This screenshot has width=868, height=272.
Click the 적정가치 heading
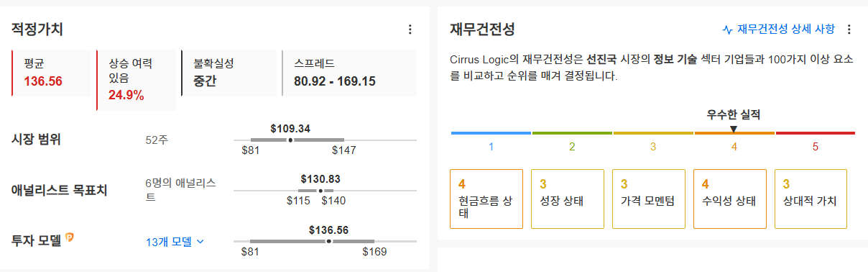coord(37,30)
